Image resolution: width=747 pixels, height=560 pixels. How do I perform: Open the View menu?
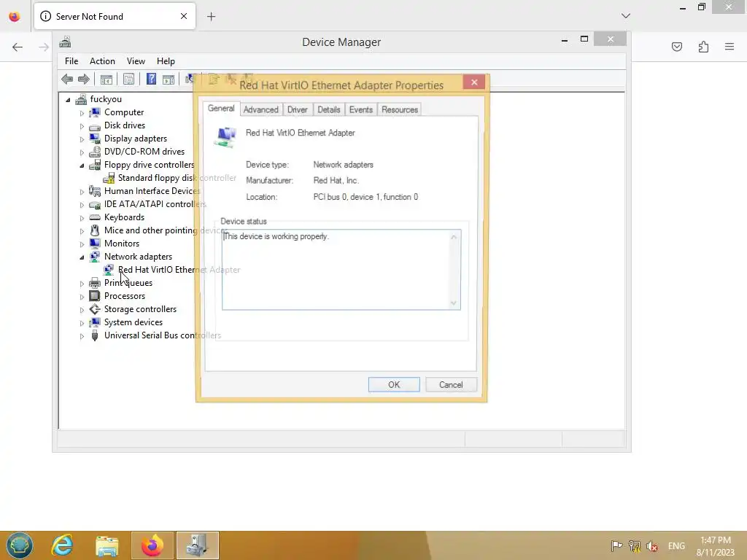[x=136, y=61]
